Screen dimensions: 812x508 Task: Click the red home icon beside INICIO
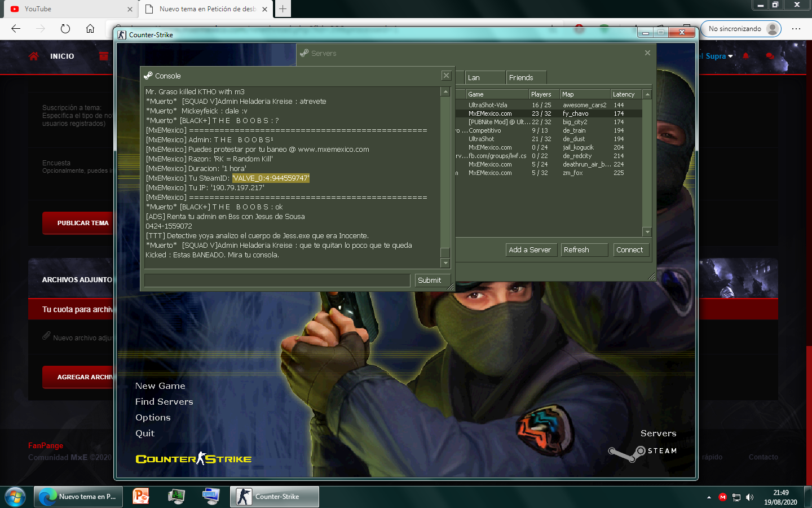[x=34, y=56]
